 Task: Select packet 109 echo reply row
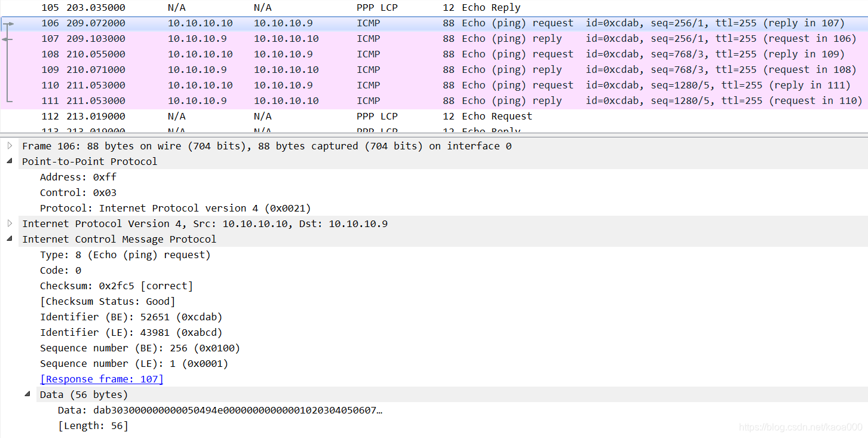(434, 70)
